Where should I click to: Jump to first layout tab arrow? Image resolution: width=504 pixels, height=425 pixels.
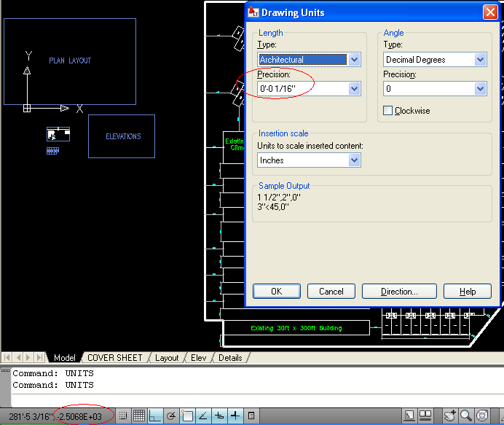pos(7,357)
